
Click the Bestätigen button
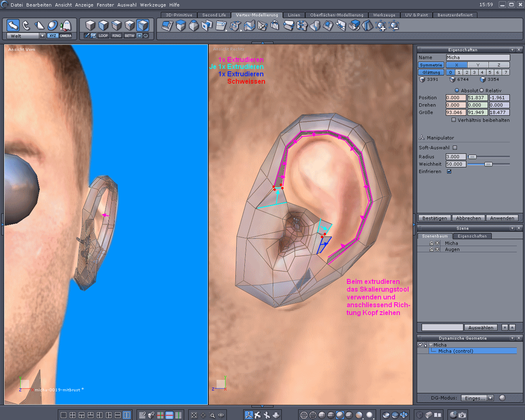coord(435,218)
